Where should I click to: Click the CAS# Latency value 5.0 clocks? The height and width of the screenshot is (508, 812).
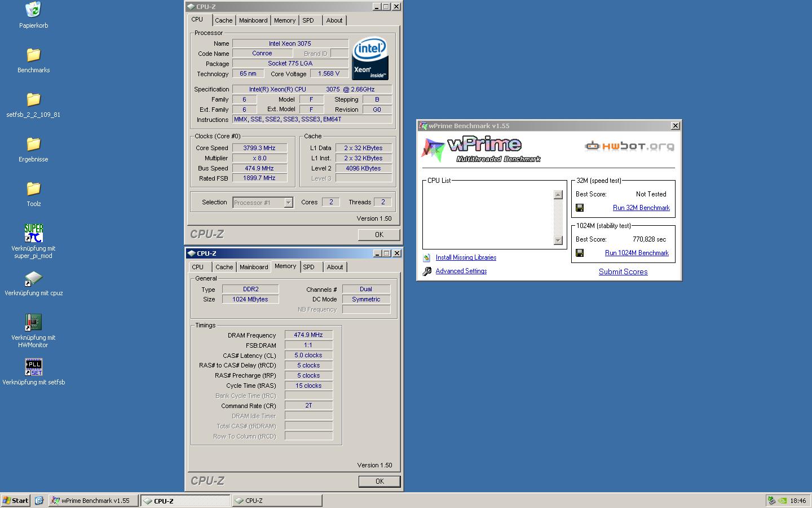(308, 355)
